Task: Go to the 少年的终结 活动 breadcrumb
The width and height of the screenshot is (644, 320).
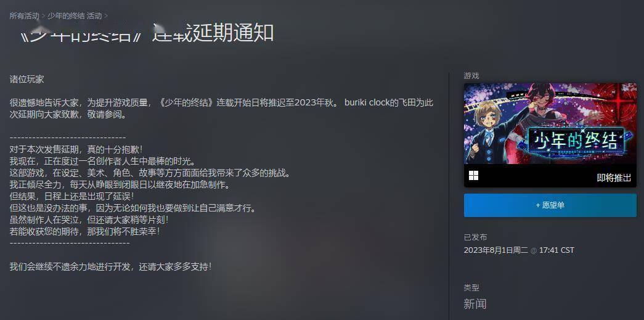Action: (75, 16)
